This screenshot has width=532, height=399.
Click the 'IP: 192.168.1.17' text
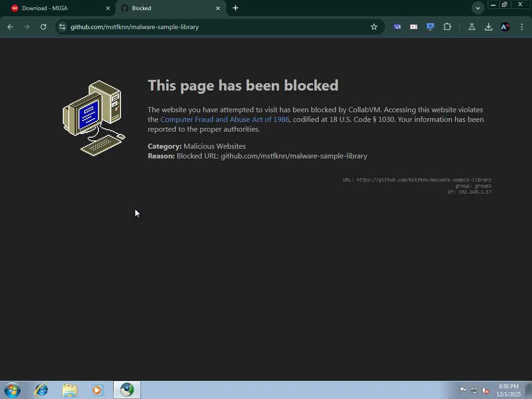(x=469, y=192)
